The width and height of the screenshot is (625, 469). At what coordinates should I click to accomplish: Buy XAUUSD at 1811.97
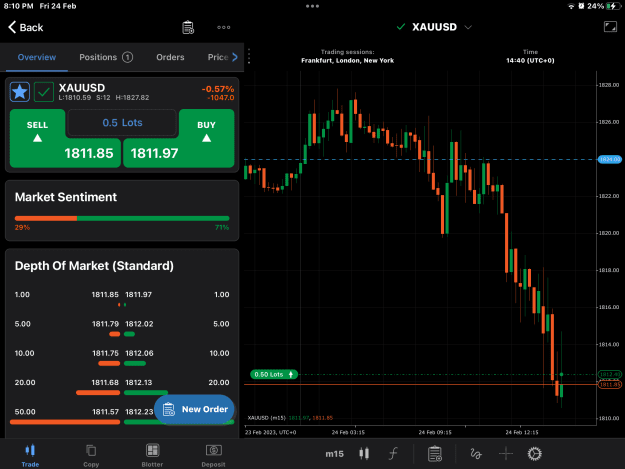(179, 138)
